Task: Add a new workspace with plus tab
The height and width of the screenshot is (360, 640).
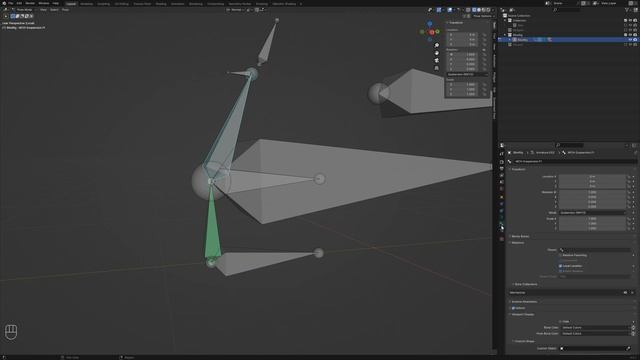Action: [x=301, y=4]
